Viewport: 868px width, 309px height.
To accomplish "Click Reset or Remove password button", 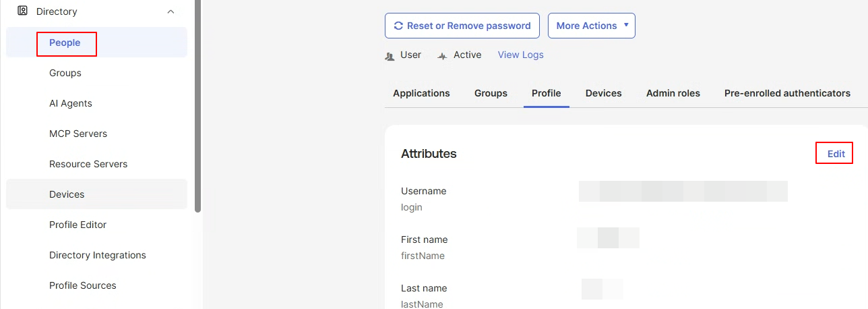I will coord(462,26).
